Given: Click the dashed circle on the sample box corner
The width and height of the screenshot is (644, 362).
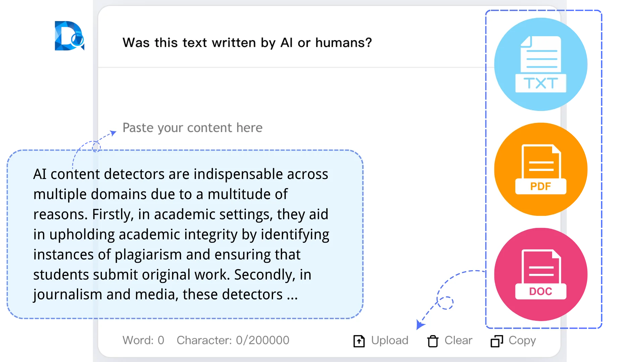Looking at the screenshot, I should click(x=96, y=147).
